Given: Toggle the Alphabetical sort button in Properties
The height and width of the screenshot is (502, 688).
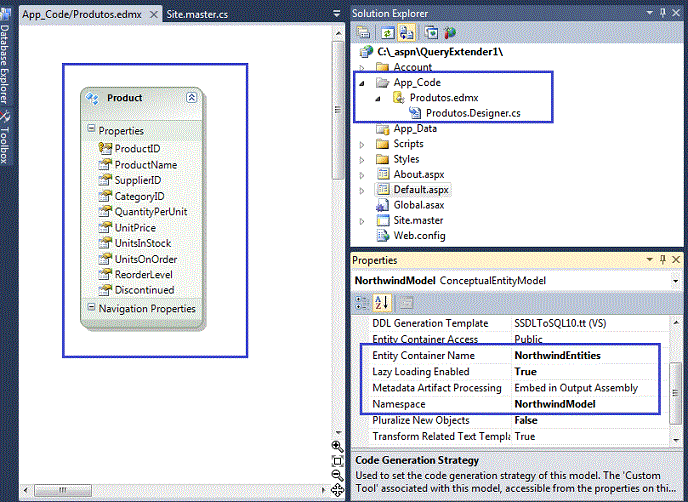Looking at the screenshot, I should pos(382,302).
